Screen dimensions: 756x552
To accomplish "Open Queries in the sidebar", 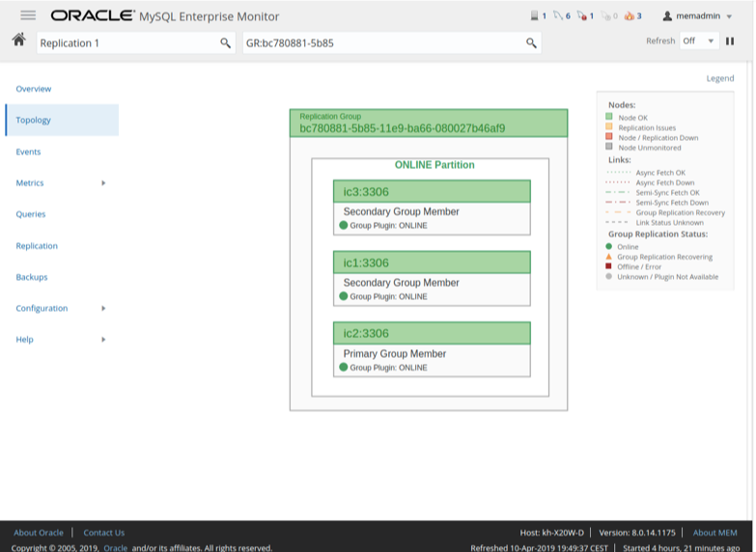I will pyautogui.click(x=30, y=214).
